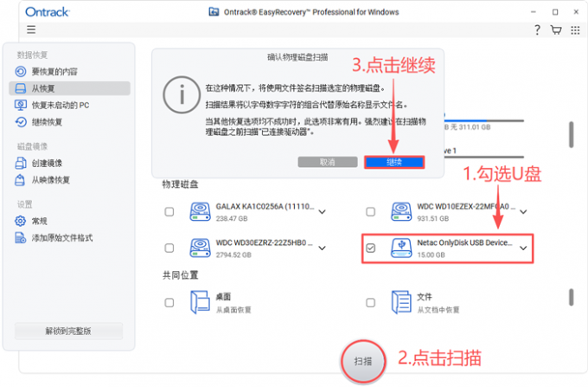Expand the Netac OnlyDisk USB chevron
This screenshot has width=588, height=387.
click(x=523, y=248)
